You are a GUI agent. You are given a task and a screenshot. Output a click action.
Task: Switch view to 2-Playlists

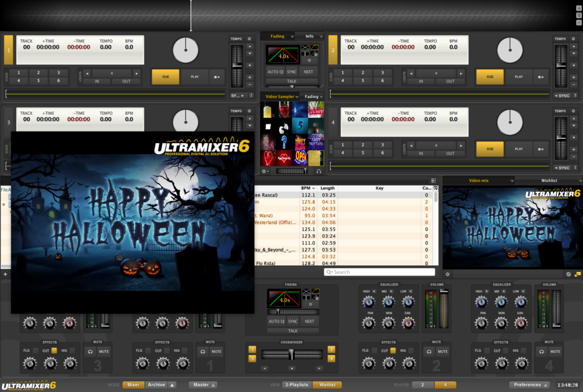coord(297,385)
